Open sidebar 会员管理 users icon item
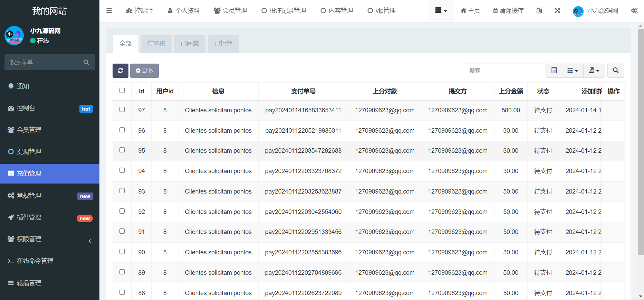644x300 pixels. click(50, 130)
